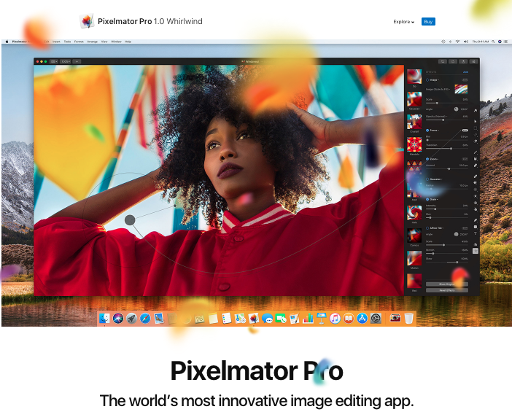Click Add in the Effects panel

pos(465,71)
